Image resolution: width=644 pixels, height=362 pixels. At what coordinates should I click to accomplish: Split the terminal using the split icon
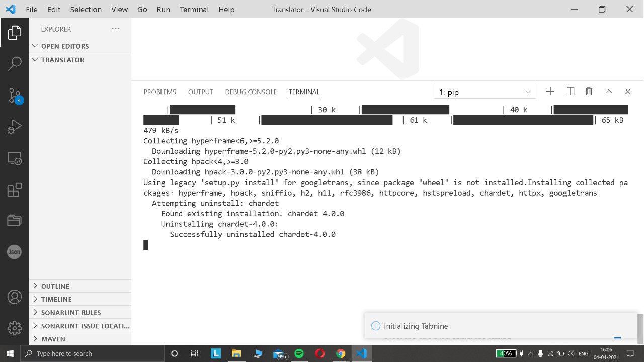570,92
